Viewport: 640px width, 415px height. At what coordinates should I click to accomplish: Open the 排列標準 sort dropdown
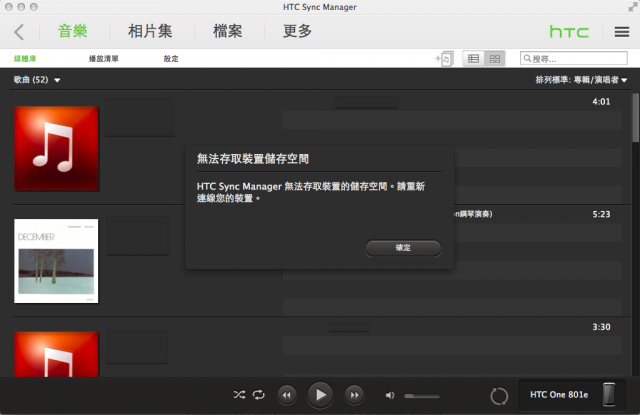[581, 80]
